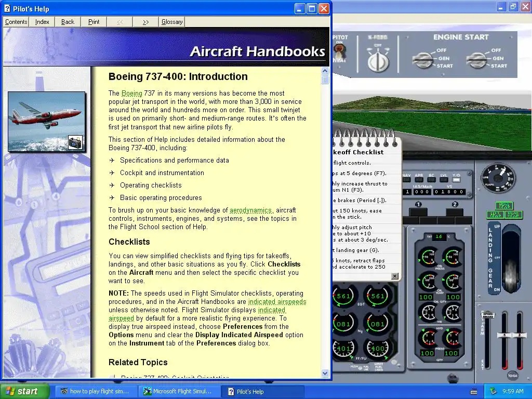Click system tray icon beside the clock
This screenshot has width=532, height=399.
[x=493, y=392]
